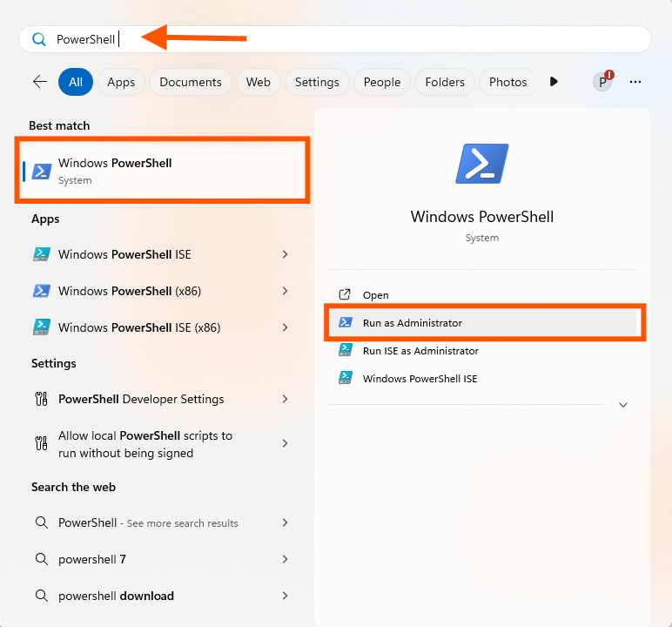Screen dimensions: 672x627
Task: Expand more actions with down chevron
Action: [x=623, y=405]
